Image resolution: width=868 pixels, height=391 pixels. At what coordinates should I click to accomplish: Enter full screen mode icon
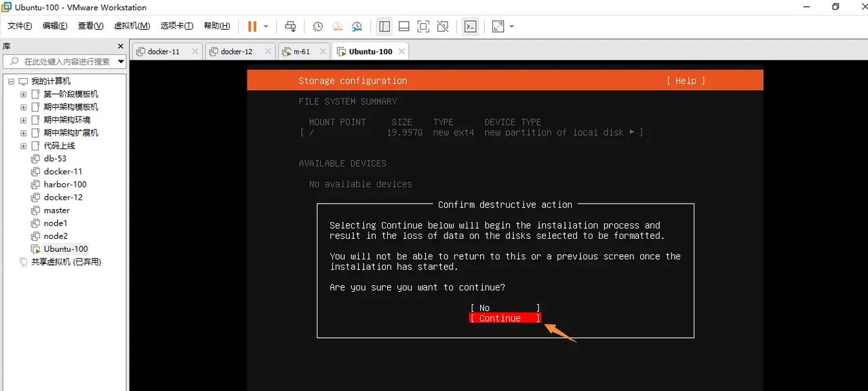[422, 26]
